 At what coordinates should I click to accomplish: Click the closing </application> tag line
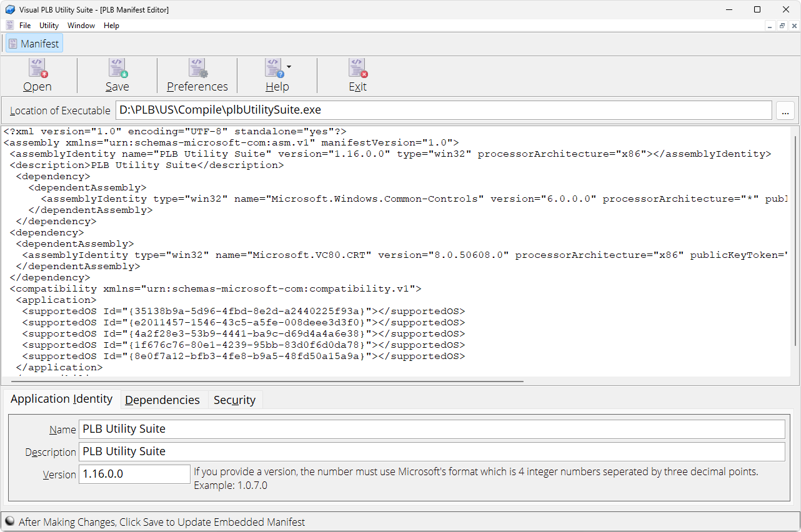pos(59,367)
